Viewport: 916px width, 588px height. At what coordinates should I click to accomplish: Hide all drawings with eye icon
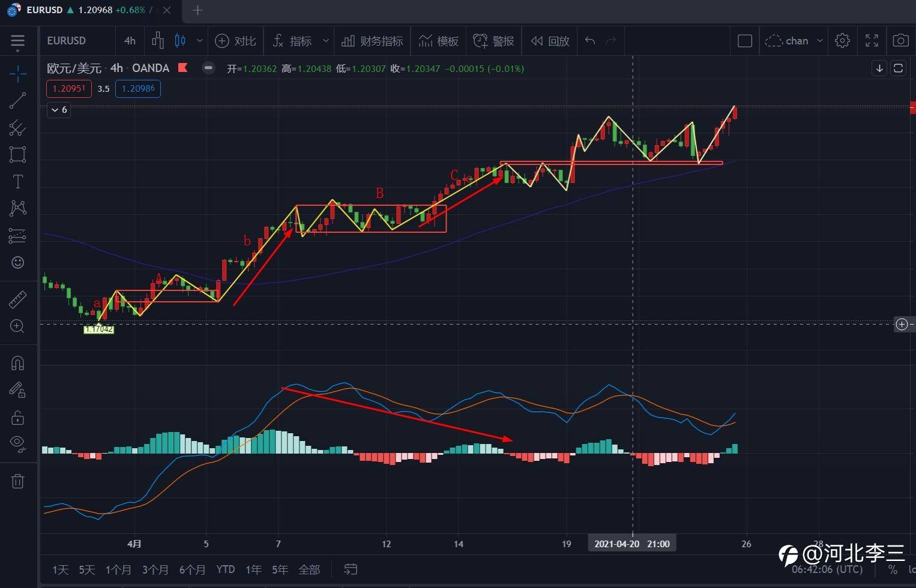tap(17, 443)
